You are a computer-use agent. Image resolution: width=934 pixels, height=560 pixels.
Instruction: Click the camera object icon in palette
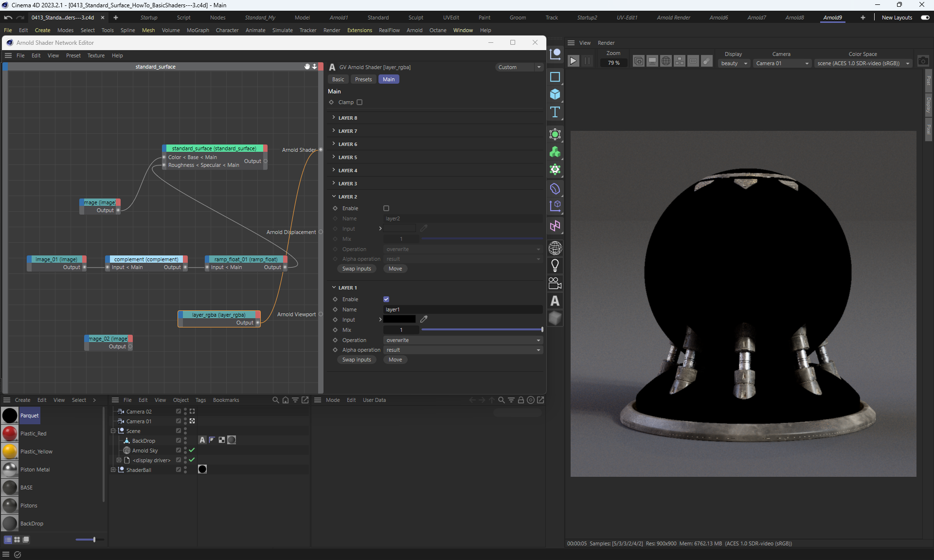click(555, 283)
